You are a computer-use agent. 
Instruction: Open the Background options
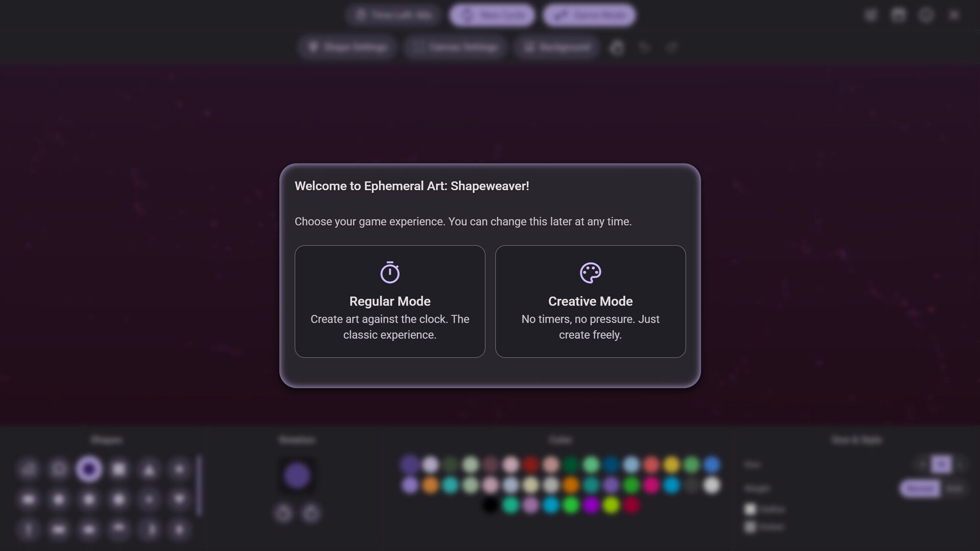(557, 47)
